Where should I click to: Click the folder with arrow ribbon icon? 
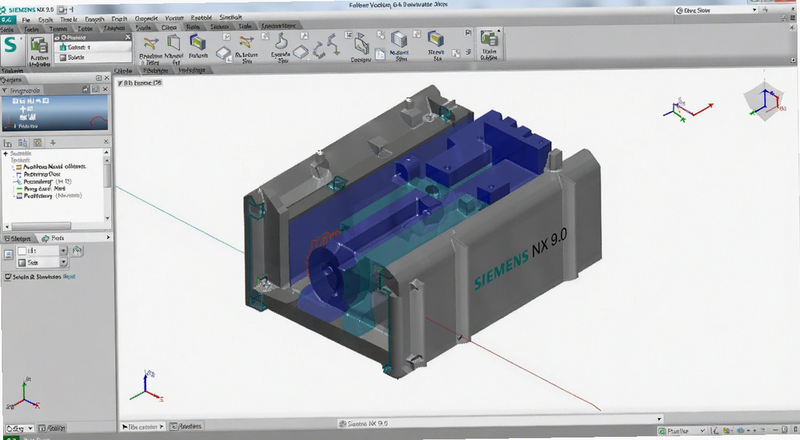[x=361, y=45]
